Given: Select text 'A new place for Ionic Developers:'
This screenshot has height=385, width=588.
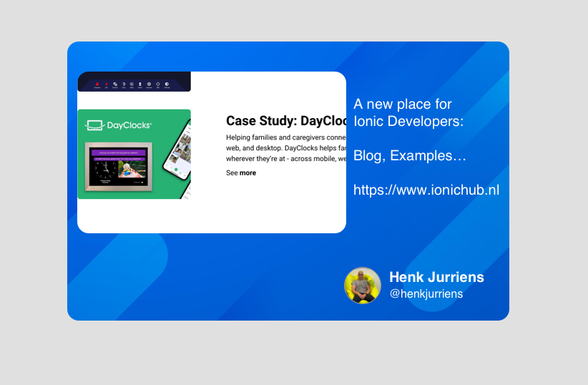Looking at the screenshot, I should (408, 112).
